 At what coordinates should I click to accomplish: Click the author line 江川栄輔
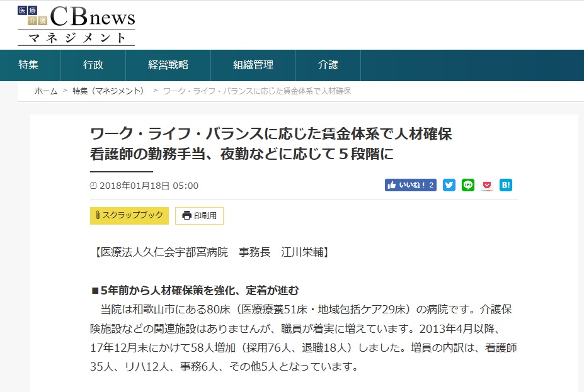point(212,252)
